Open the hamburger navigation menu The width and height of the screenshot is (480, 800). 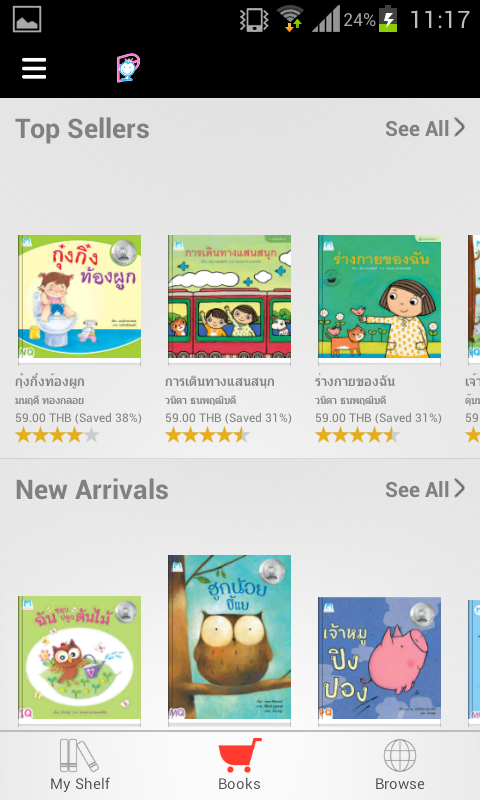pos(34,68)
